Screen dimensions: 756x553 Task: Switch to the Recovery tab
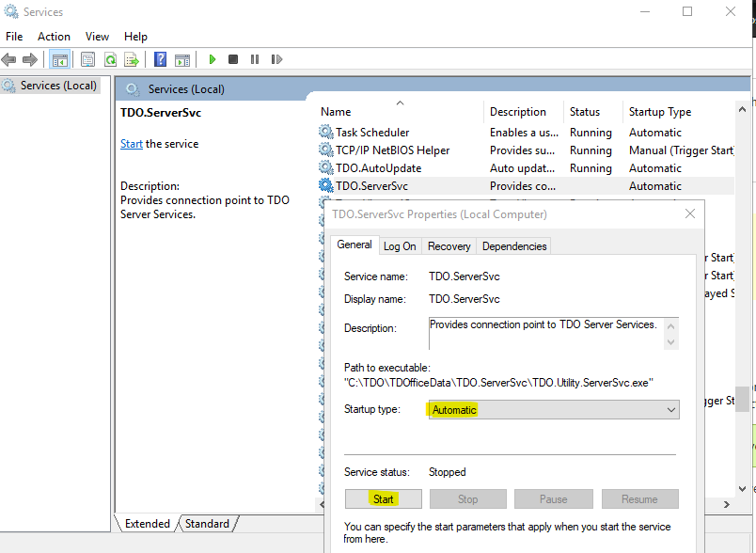coord(449,245)
